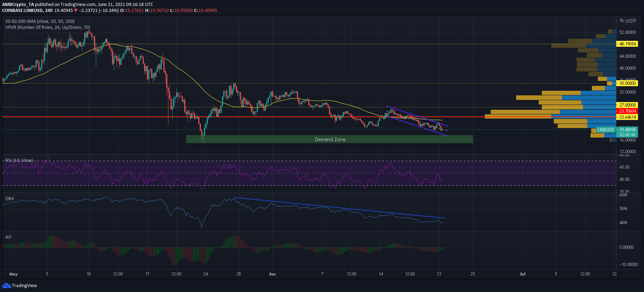The image size is (644, 292).
Task: Click the 23.64614 yellow price tag
Action: (627, 117)
